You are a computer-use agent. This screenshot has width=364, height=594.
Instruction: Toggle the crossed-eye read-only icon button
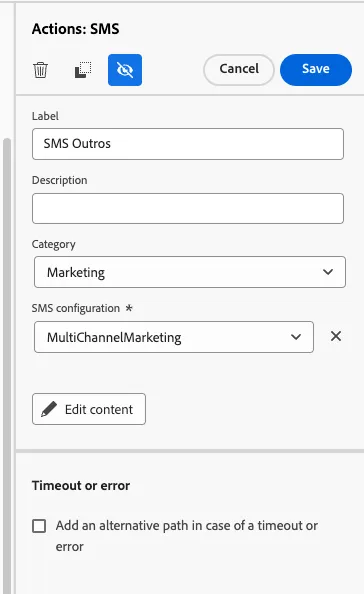(x=125, y=70)
